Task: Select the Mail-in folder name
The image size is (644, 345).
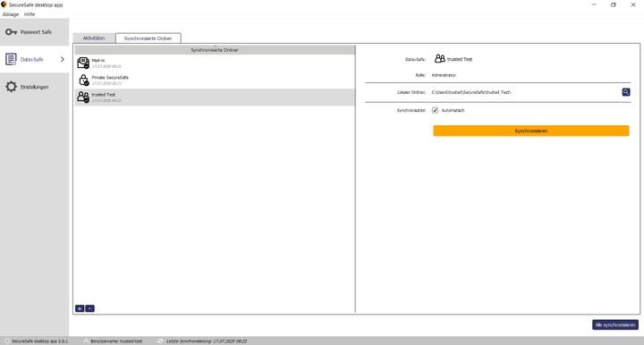Action: coord(98,60)
